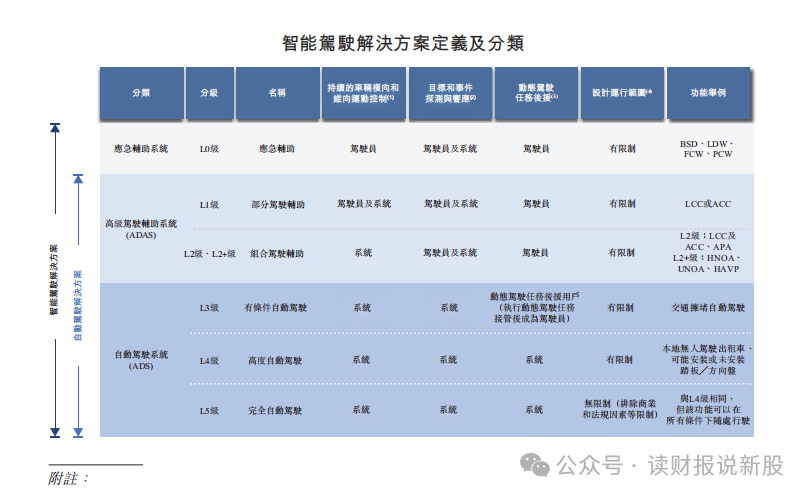Click the 應急輔助 name cell
The height and width of the screenshot is (497, 809).
coord(277,149)
